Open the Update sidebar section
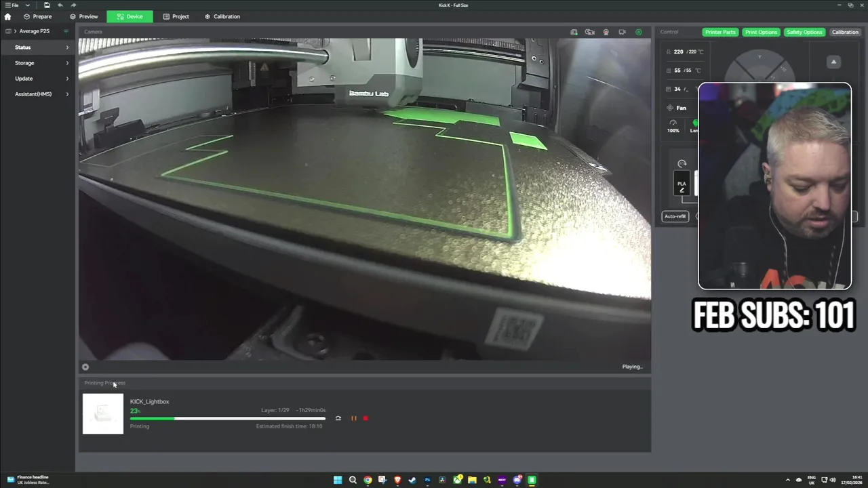 coord(38,79)
